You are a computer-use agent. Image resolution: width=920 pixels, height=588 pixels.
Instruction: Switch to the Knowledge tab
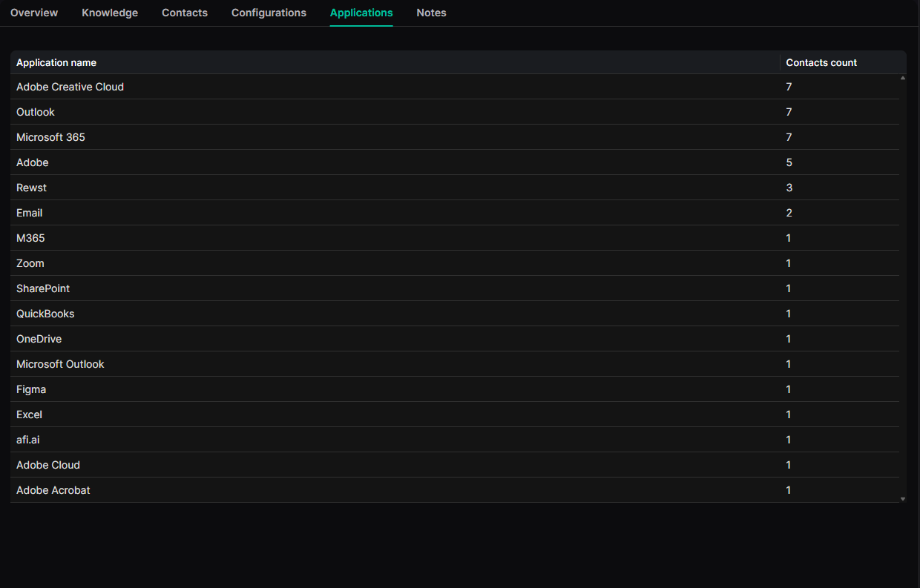click(110, 13)
